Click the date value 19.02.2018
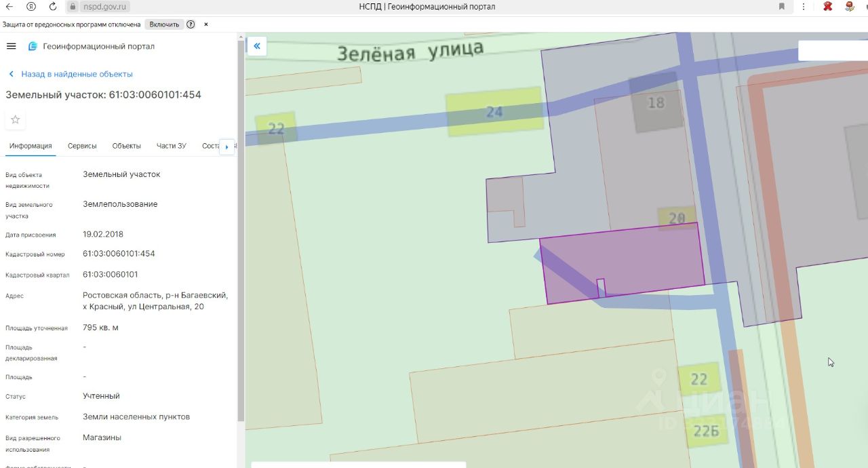 103,234
